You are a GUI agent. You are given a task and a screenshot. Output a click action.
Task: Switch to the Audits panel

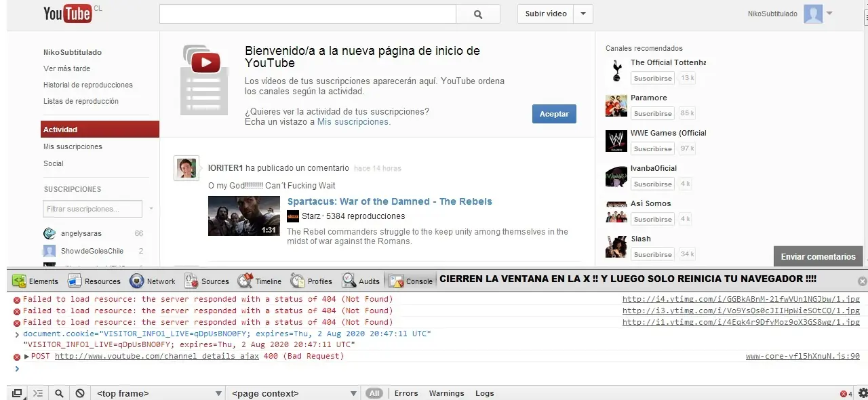(x=361, y=281)
